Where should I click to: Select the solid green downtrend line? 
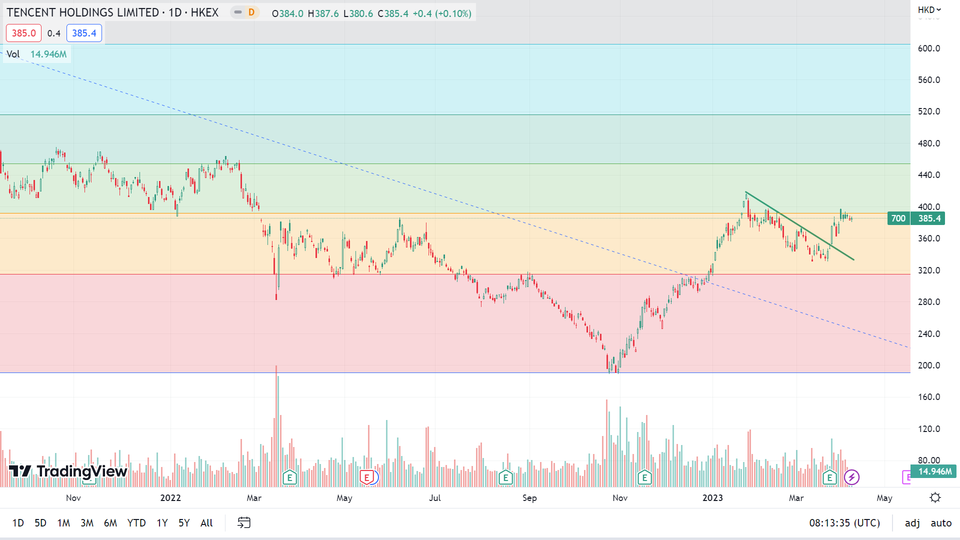[799, 225]
